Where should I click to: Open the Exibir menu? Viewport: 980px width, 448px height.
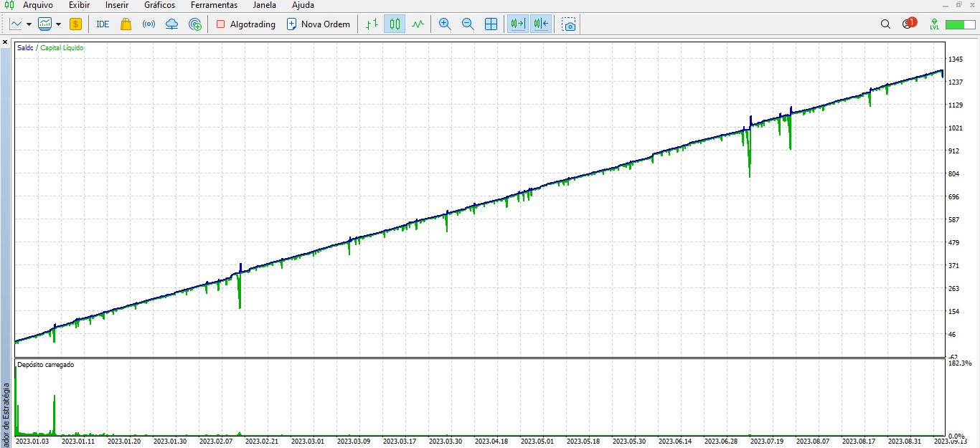[x=79, y=5]
